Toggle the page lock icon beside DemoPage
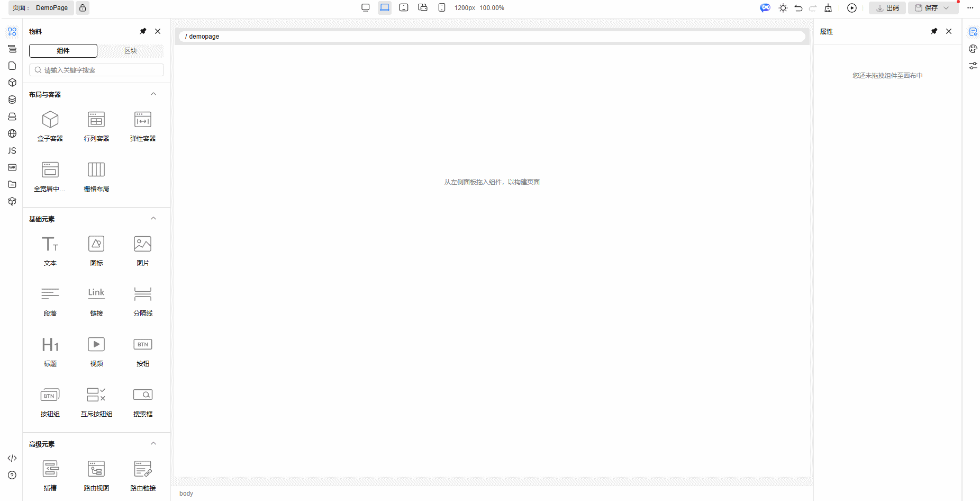 click(83, 8)
